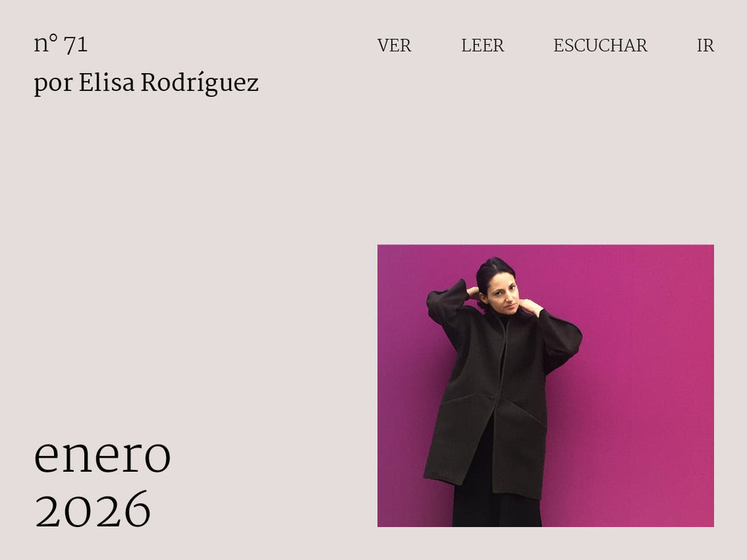Select ESCUCHAR in the top navigation
This screenshot has width=747, height=560.
pos(601,46)
